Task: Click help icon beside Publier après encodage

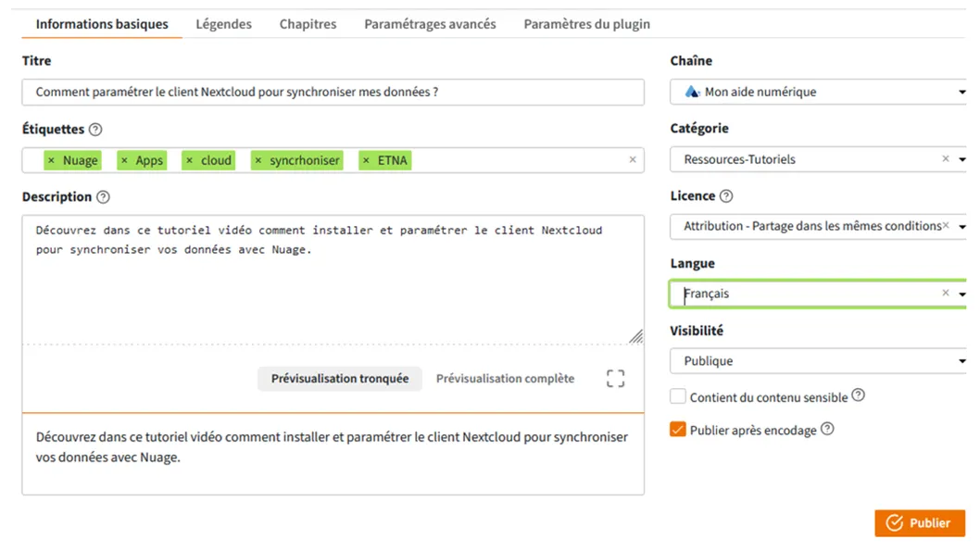Action: pos(827,429)
